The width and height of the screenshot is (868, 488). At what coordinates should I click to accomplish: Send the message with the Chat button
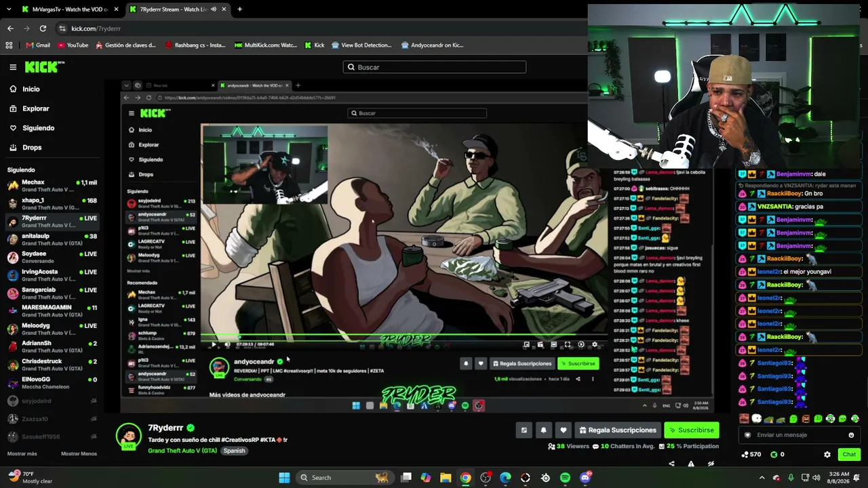tap(849, 455)
